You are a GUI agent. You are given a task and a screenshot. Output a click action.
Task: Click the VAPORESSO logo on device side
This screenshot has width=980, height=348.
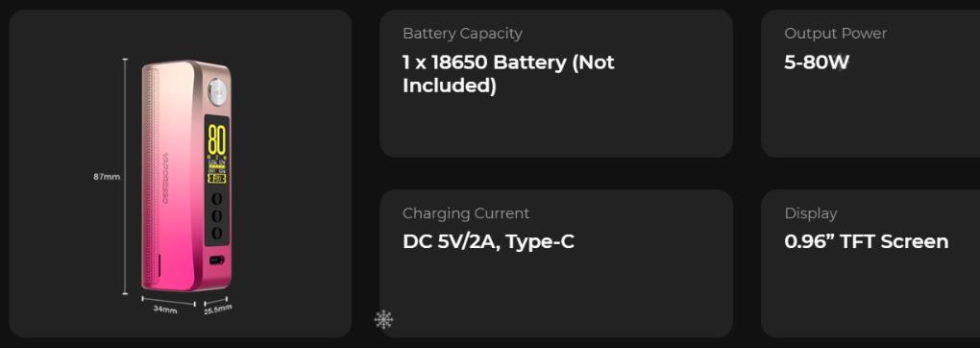coord(165,179)
